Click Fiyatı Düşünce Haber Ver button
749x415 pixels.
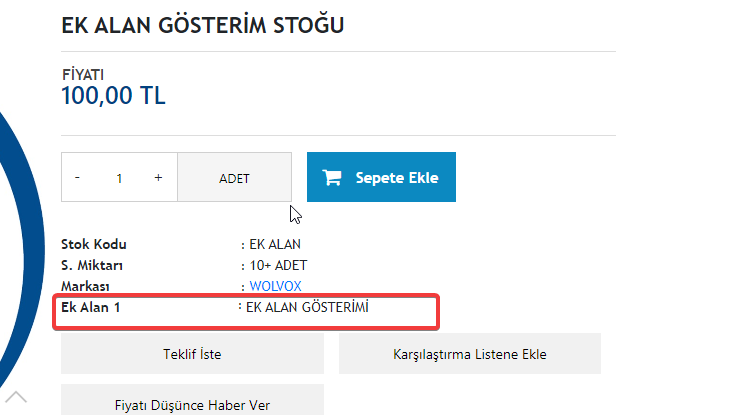(x=192, y=400)
